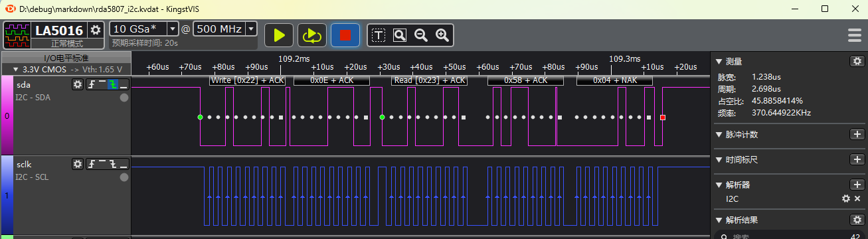Collapse the 解析结果 decode results section
The width and height of the screenshot is (868, 239).
(718, 220)
